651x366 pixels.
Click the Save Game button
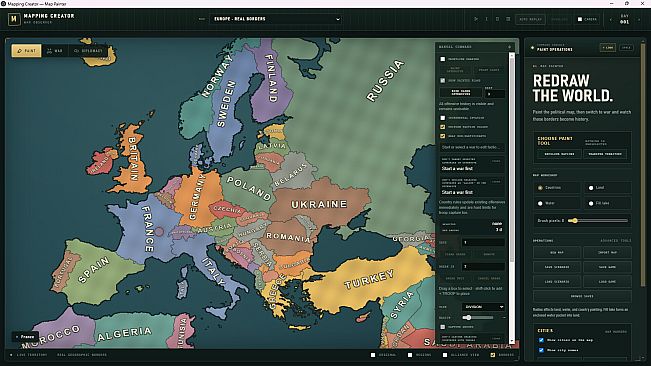click(x=607, y=267)
